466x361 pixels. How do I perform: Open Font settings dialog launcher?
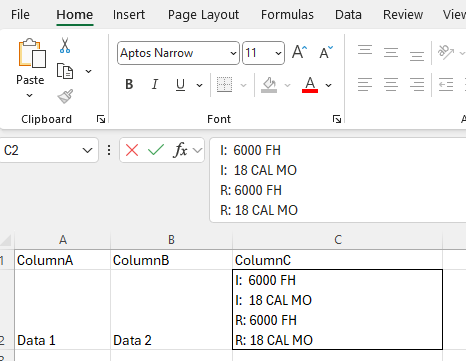click(x=337, y=119)
